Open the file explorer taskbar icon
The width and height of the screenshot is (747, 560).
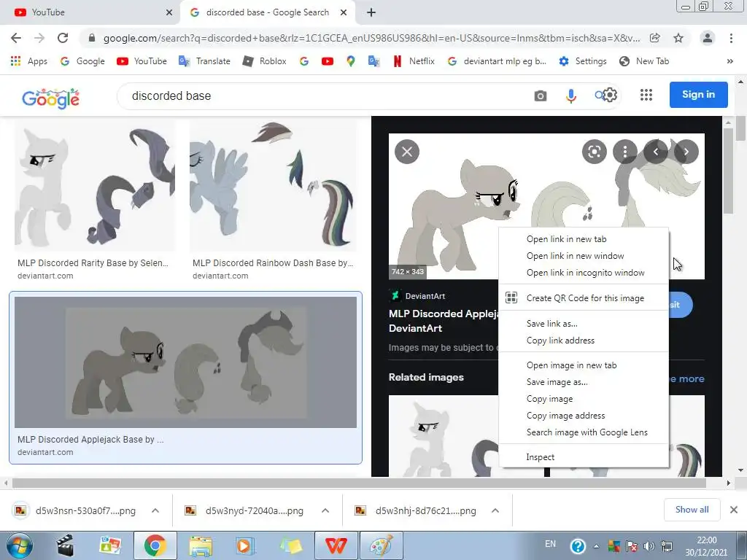pos(200,545)
